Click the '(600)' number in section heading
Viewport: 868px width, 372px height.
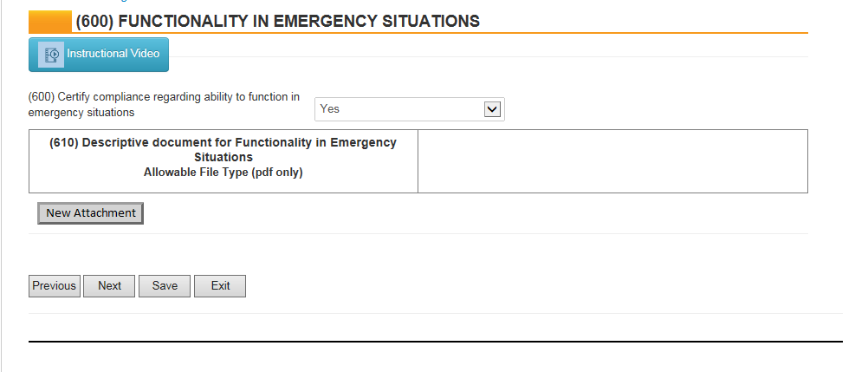tap(94, 21)
